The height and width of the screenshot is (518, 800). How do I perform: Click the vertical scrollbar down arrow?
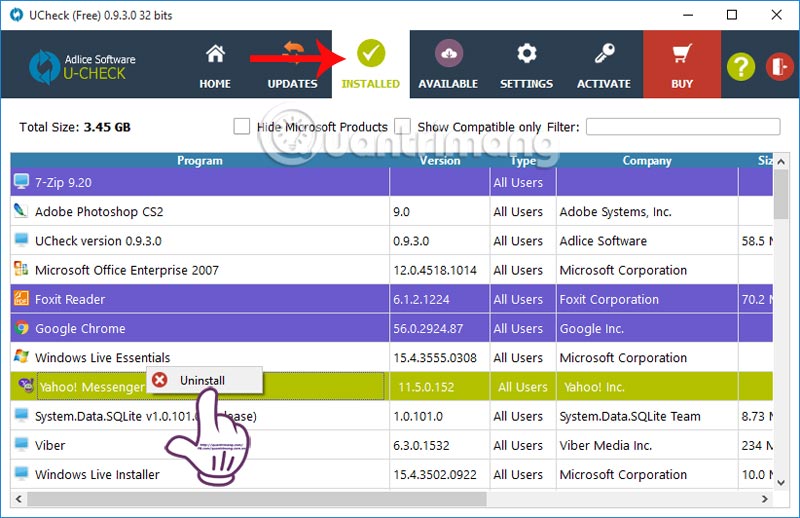pos(781,482)
